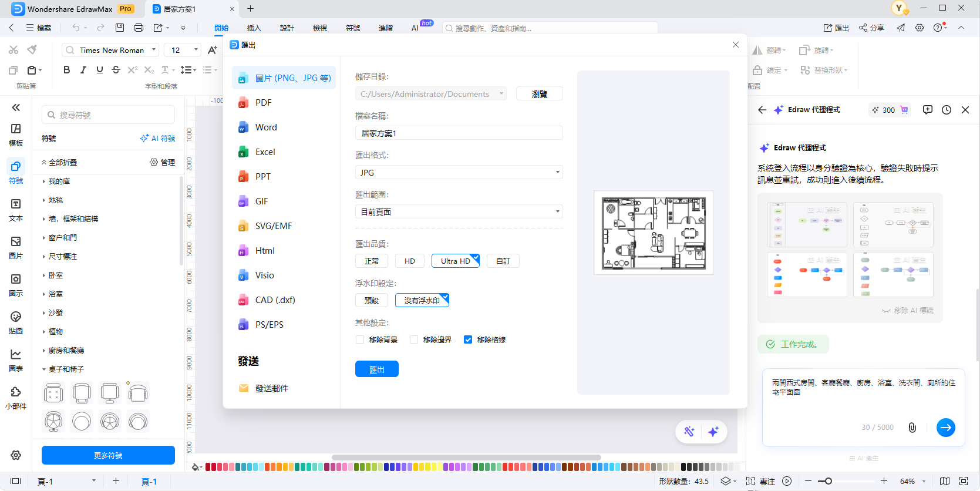Toggle presentation play icon in status bar

click(787, 481)
